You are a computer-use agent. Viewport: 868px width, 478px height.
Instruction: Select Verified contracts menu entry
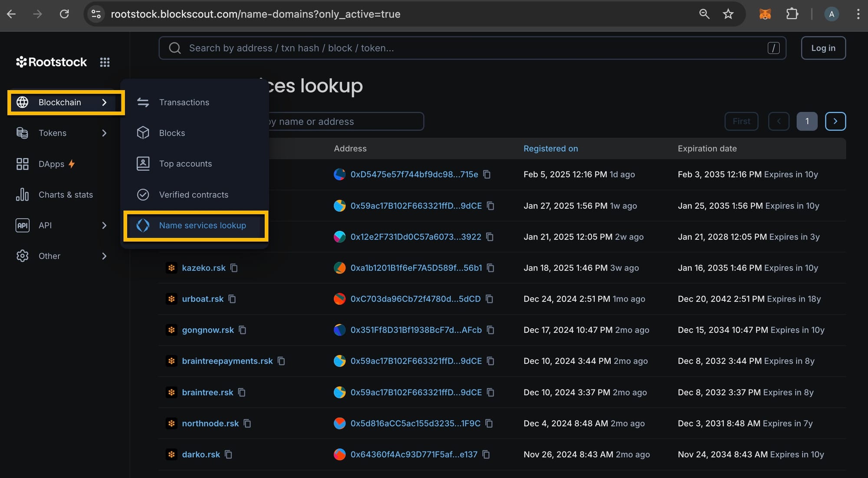click(194, 195)
